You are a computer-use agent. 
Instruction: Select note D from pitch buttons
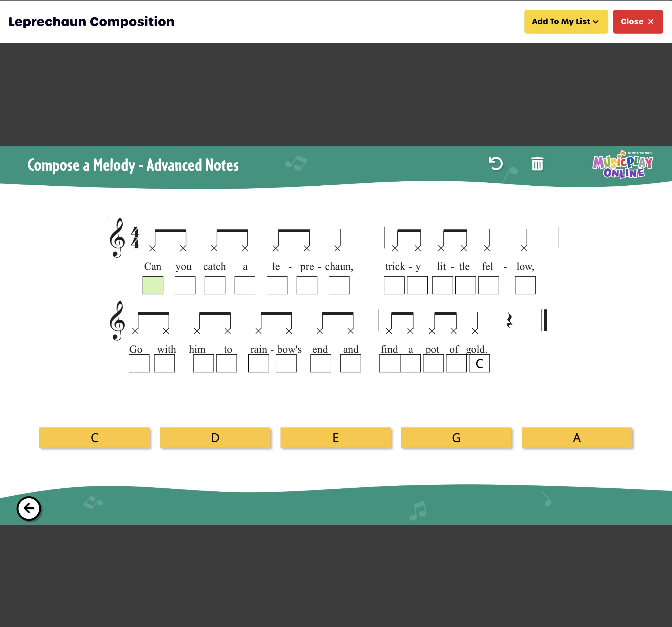(x=215, y=438)
